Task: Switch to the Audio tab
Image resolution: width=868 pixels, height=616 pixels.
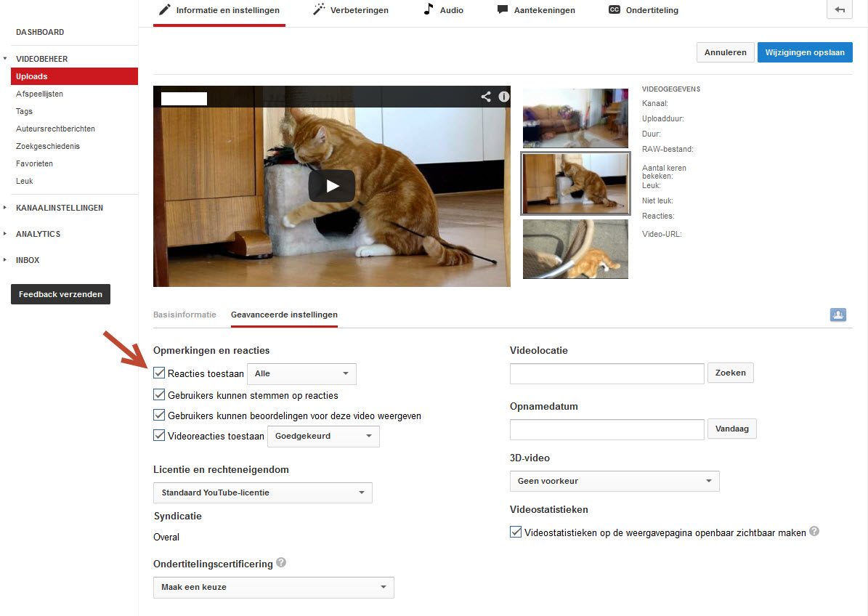Action: 443,10
